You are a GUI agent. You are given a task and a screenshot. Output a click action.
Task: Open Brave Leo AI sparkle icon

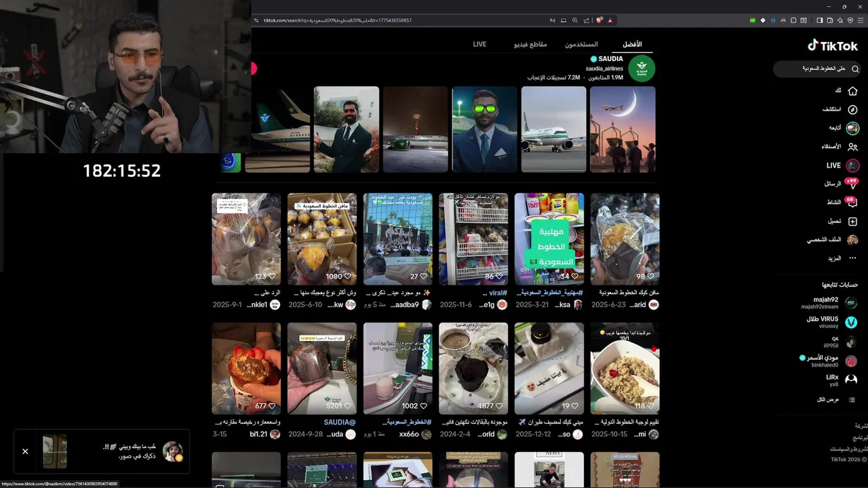click(x=840, y=20)
